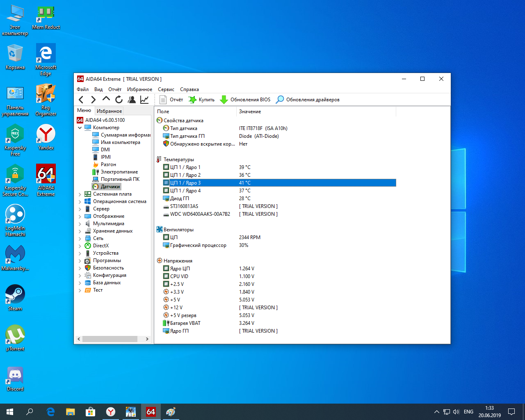The image size is (525, 420).
Task: Open the Kaspersky Free desktop icon
Action: tap(15, 140)
